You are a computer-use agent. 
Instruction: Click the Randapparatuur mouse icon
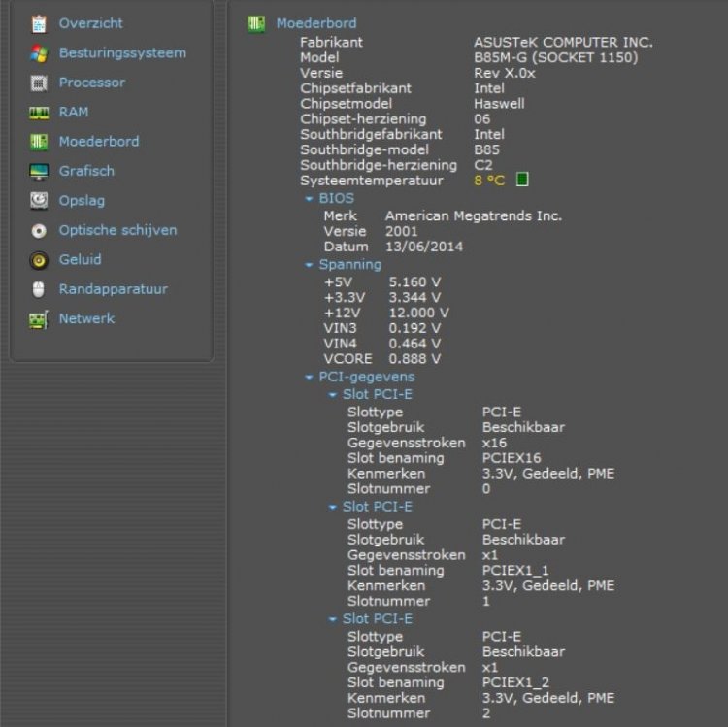[39, 289]
